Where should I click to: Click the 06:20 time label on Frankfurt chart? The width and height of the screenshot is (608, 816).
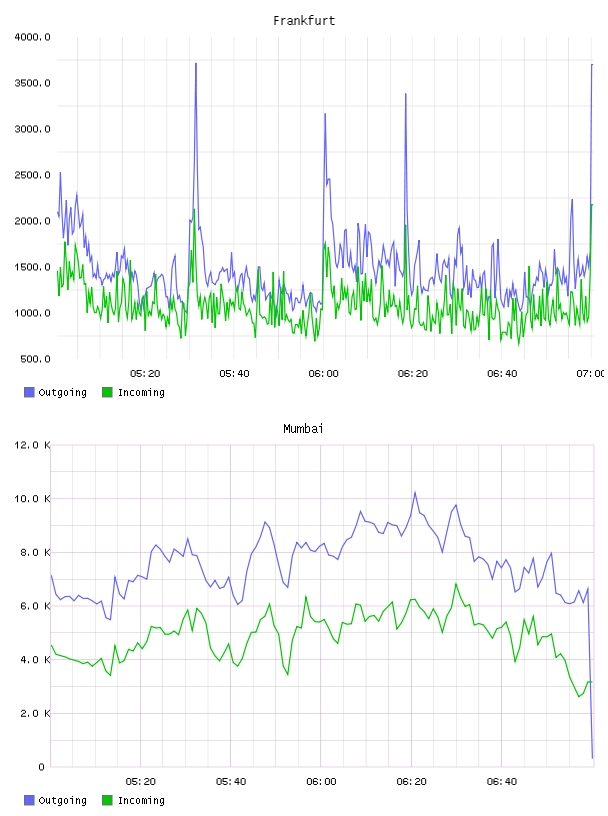(412, 374)
